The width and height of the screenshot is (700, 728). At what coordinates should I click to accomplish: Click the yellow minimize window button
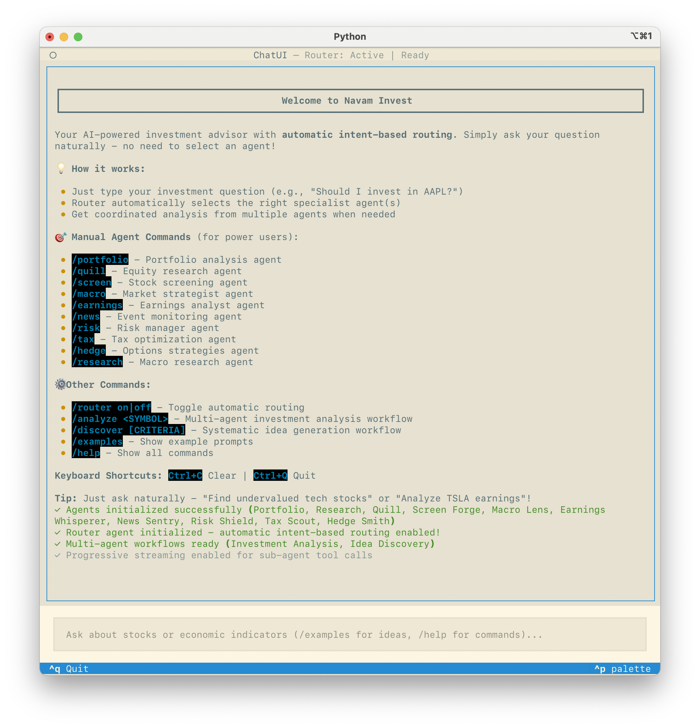(x=64, y=37)
